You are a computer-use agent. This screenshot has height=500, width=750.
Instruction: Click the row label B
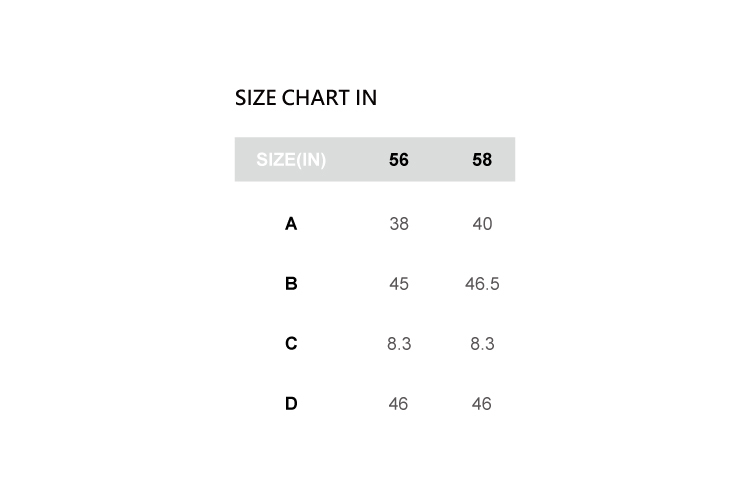coord(291,284)
